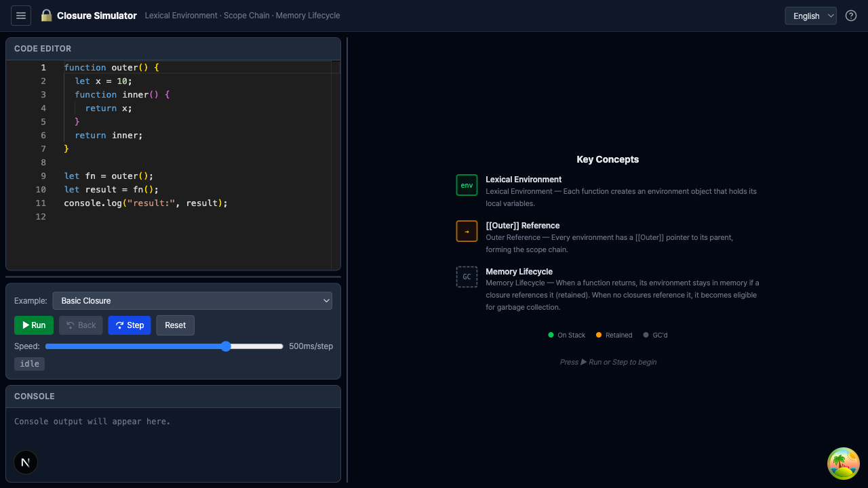
Task: Expand the Basic Closure example selector
Action: click(192, 300)
